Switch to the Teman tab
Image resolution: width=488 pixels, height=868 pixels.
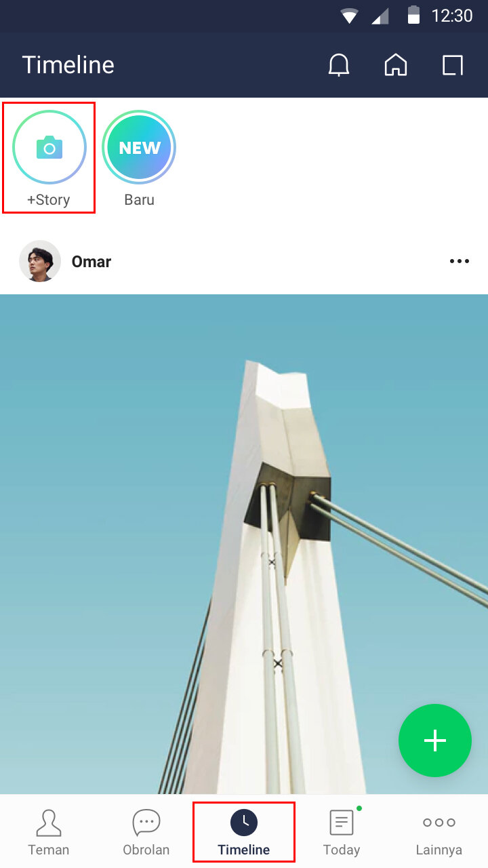(x=49, y=832)
